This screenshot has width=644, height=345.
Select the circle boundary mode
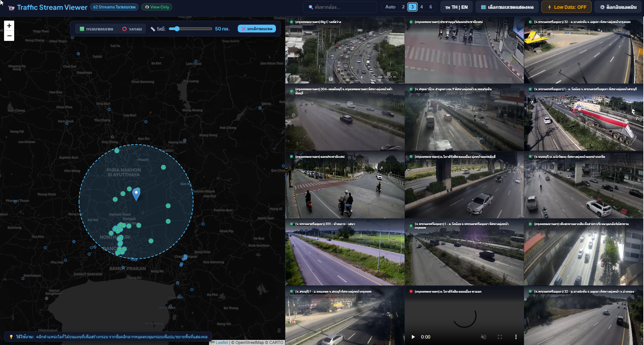pos(132,29)
